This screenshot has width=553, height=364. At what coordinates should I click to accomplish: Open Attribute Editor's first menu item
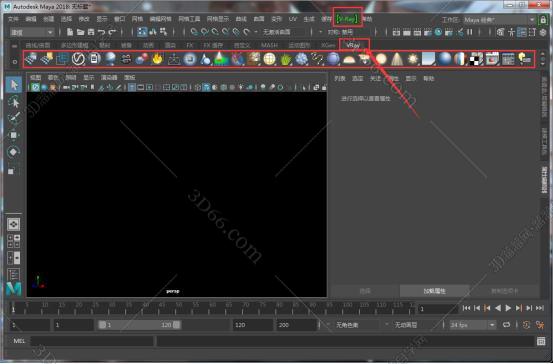(x=340, y=78)
